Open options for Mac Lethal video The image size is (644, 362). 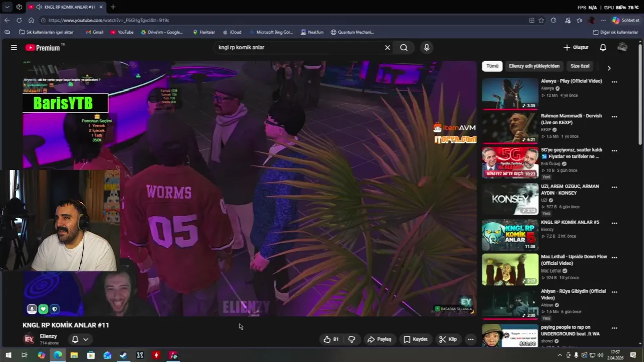(614, 258)
